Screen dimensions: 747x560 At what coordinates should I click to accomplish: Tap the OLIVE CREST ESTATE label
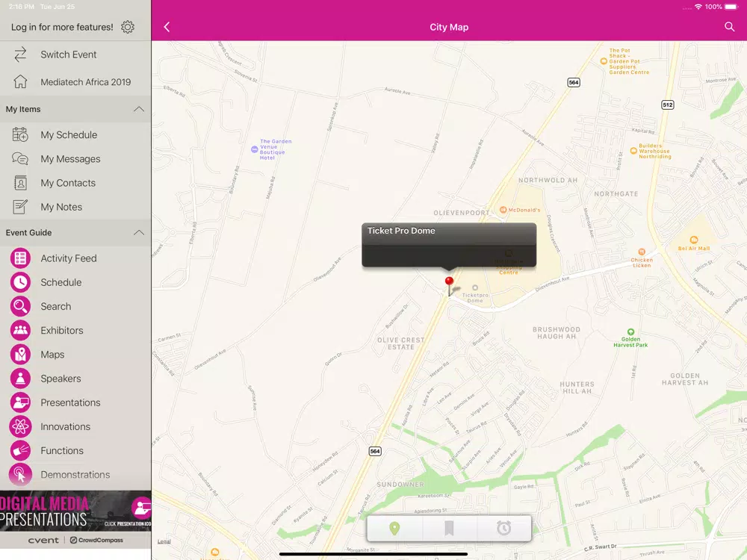(400, 343)
